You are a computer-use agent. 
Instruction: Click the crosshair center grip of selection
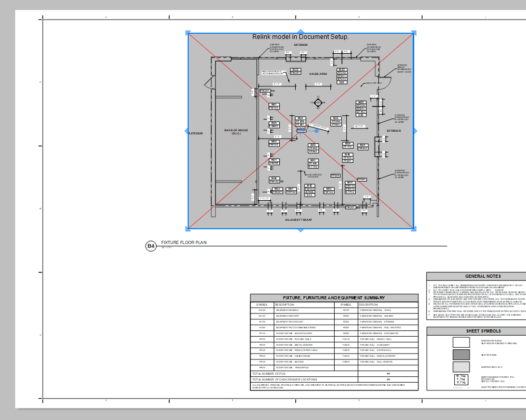pos(301,131)
